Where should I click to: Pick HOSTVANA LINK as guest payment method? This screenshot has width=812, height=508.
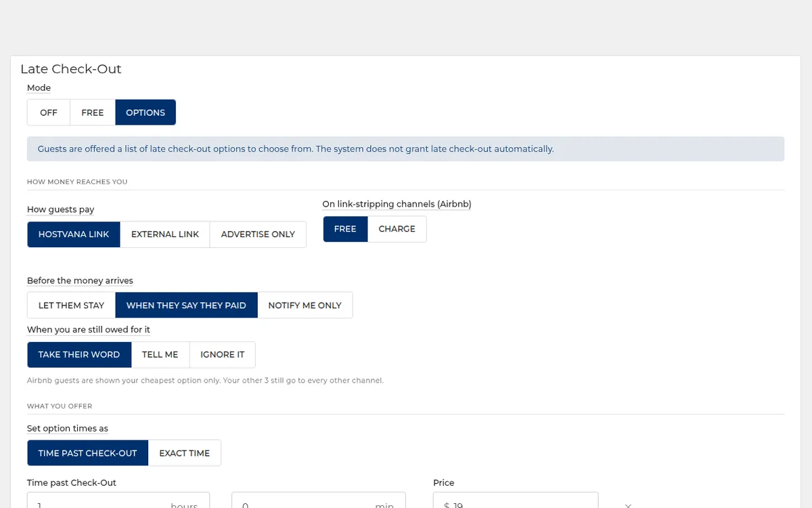74,234
